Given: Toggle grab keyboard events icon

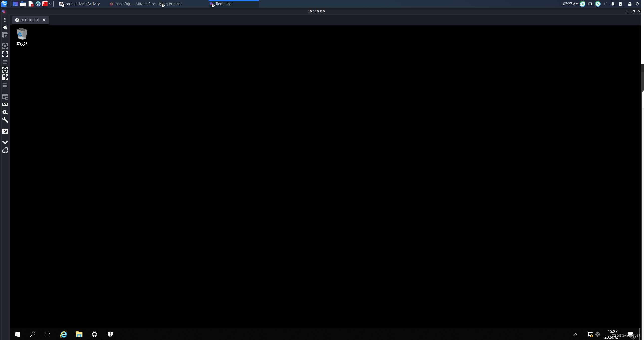Looking at the screenshot, I should pos(5,104).
